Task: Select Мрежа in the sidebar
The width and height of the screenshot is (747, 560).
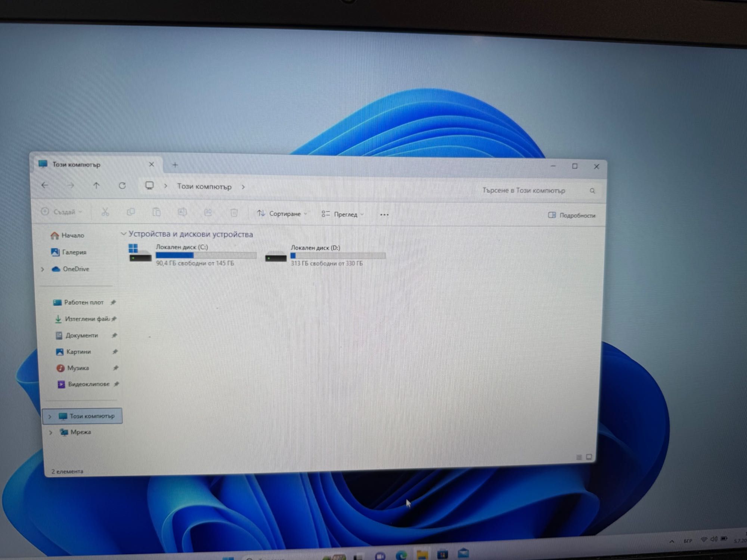Action: coord(76,432)
